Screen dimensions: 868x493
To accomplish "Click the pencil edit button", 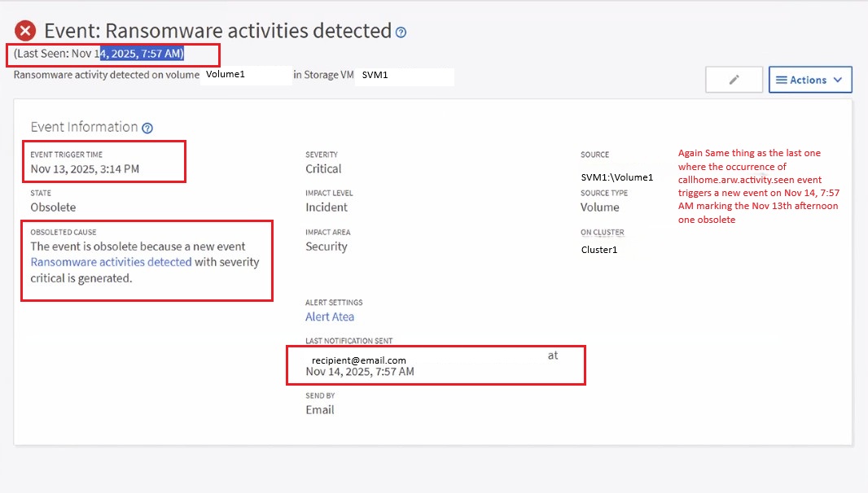I will pyautogui.click(x=734, y=80).
